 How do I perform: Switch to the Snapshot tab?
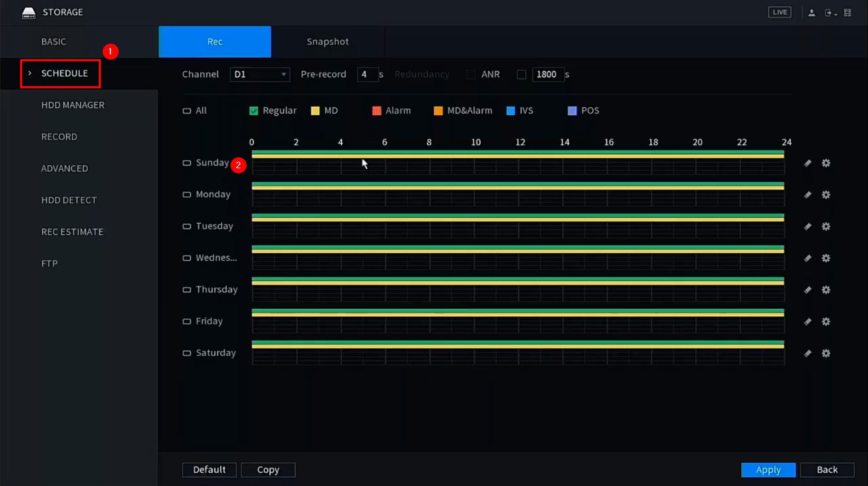click(328, 42)
